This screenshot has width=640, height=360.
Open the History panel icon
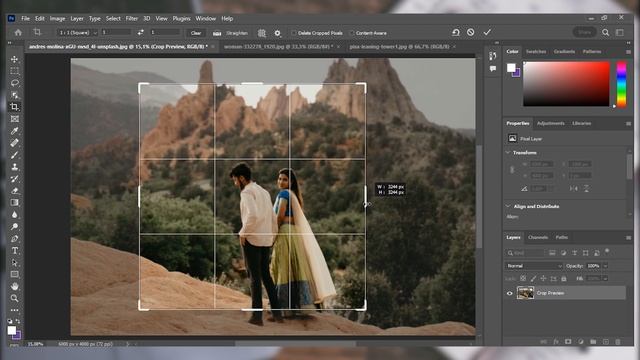pyautogui.click(x=493, y=56)
